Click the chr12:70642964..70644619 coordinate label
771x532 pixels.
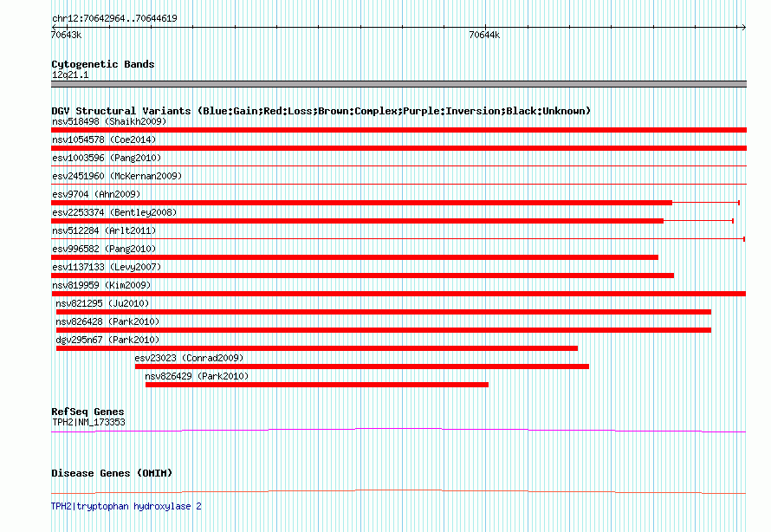pos(114,18)
